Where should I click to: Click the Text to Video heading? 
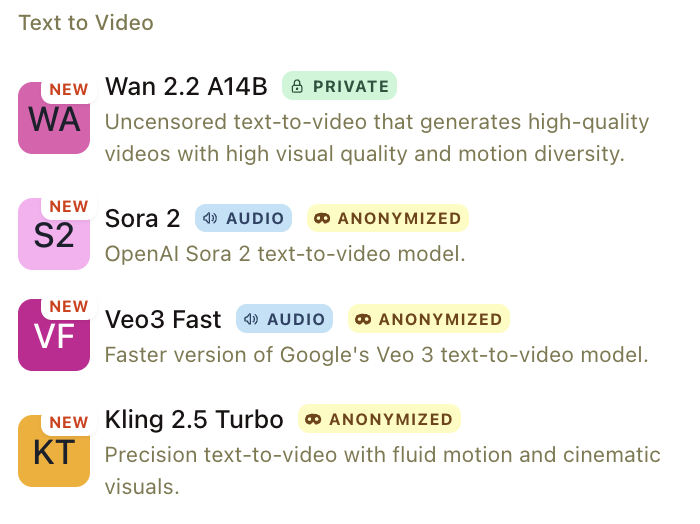86,22
